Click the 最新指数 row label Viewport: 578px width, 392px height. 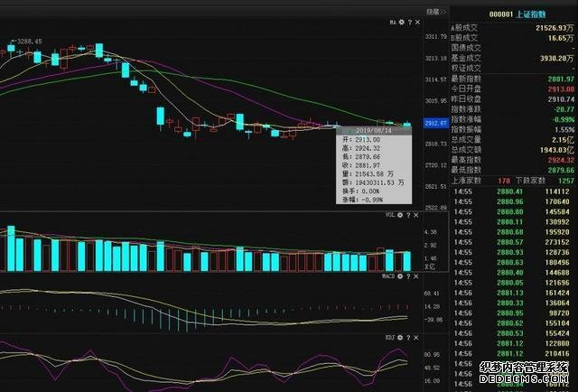coord(466,79)
